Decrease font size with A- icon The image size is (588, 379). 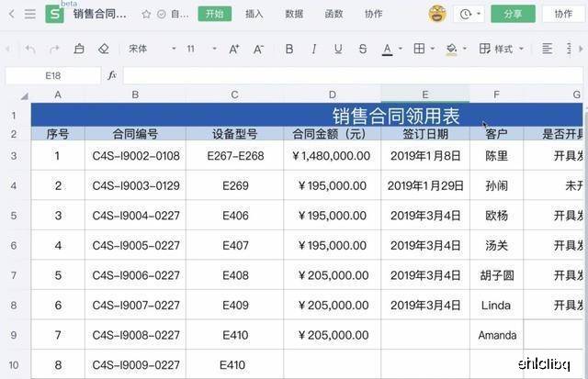click(258, 49)
